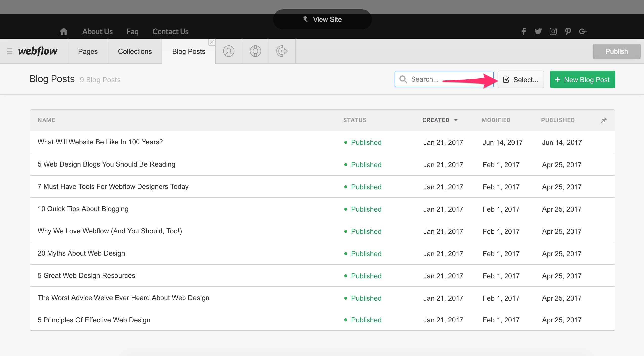Open the Facebook social icon
644x356 pixels.
click(x=524, y=31)
